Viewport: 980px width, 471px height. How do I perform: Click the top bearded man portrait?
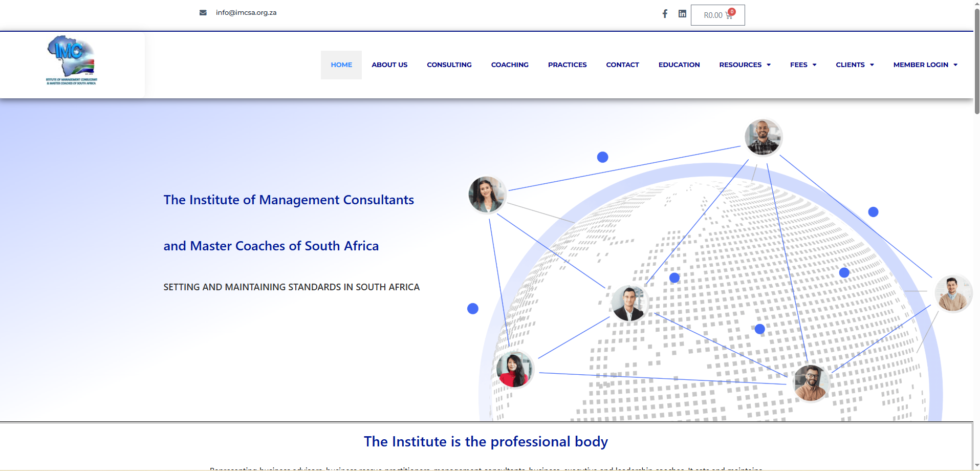click(763, 137)
